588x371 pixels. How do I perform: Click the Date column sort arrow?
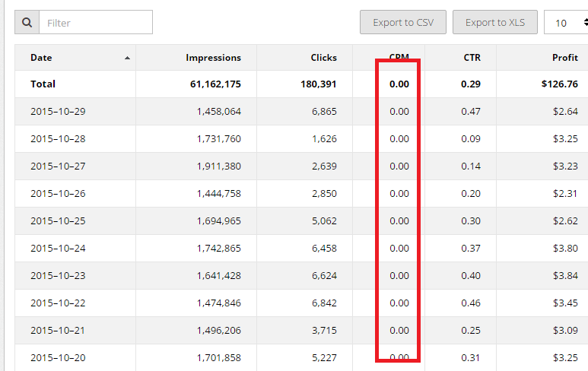(127, 58)
